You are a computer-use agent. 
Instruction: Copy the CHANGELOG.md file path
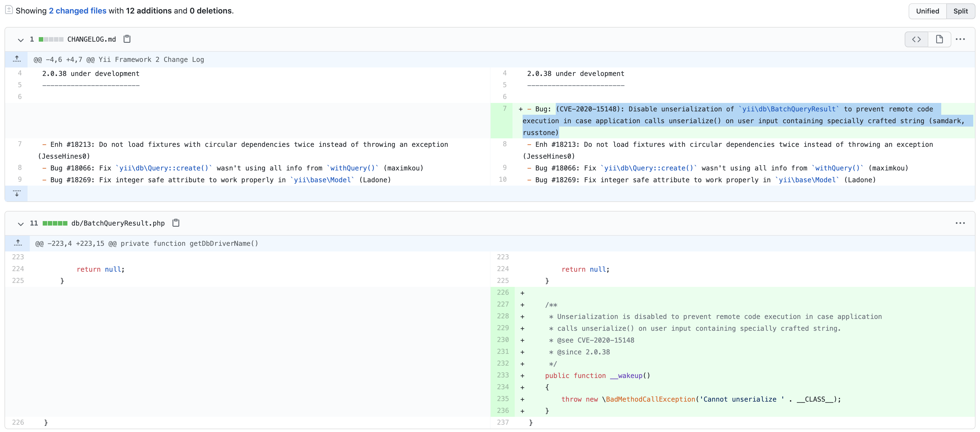point(127,39)
